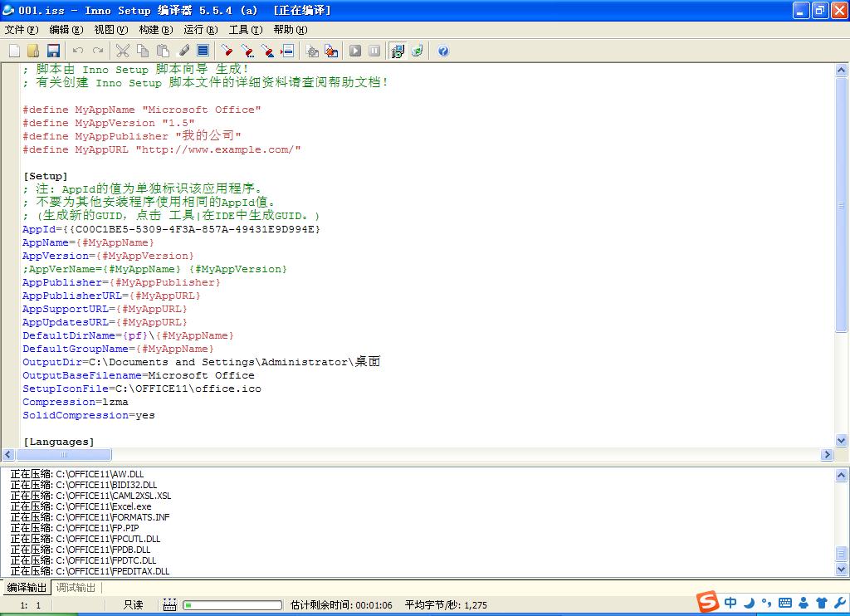Open the 文件(F) menu
850x616 pixels.
point(22,30)
